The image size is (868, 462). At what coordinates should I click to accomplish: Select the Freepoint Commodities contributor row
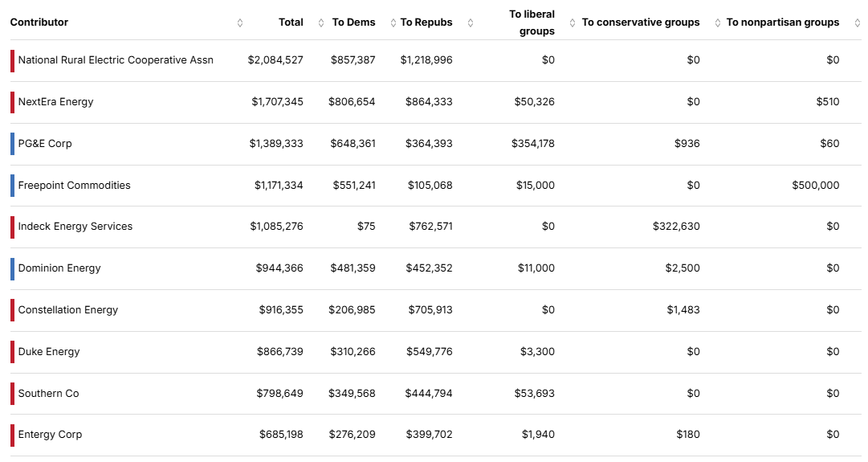74,186
